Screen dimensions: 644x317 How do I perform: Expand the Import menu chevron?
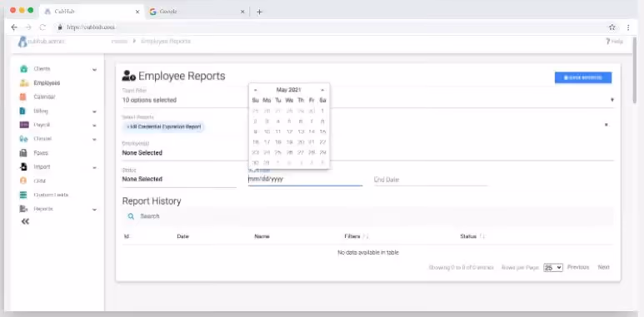click(x=94, y=167)
